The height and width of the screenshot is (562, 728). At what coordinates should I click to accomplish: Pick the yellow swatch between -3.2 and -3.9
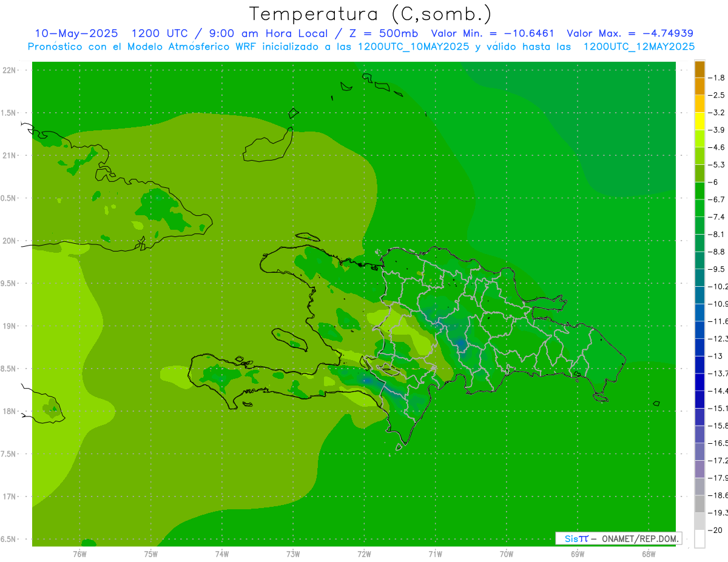click(x=699, y=121)
